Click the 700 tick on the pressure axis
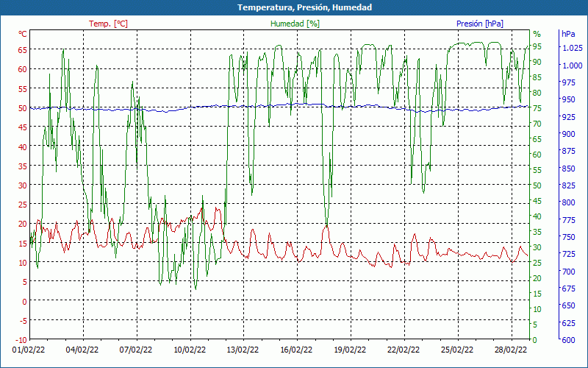The image size is (588, 368). pos(568,271)
